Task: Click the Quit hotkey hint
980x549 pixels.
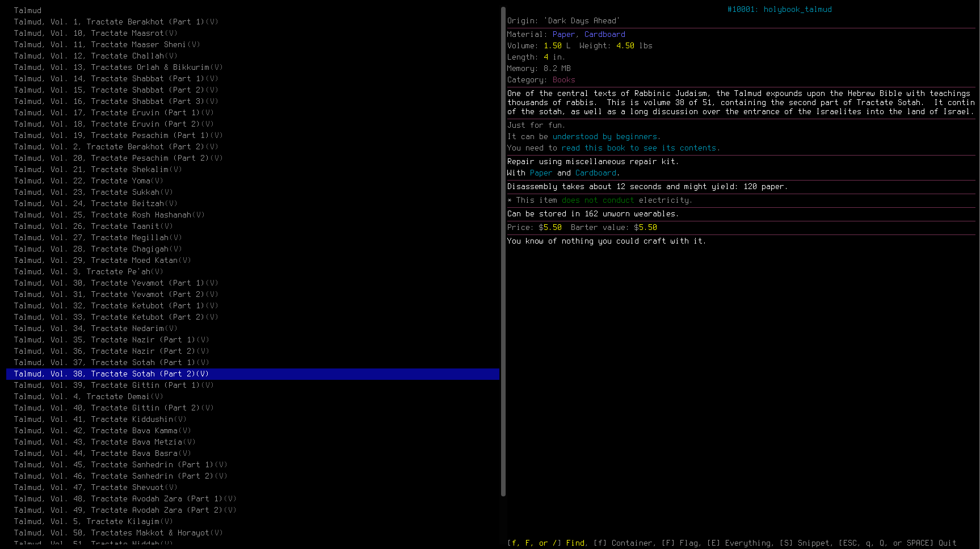Action: pos(898,543)
